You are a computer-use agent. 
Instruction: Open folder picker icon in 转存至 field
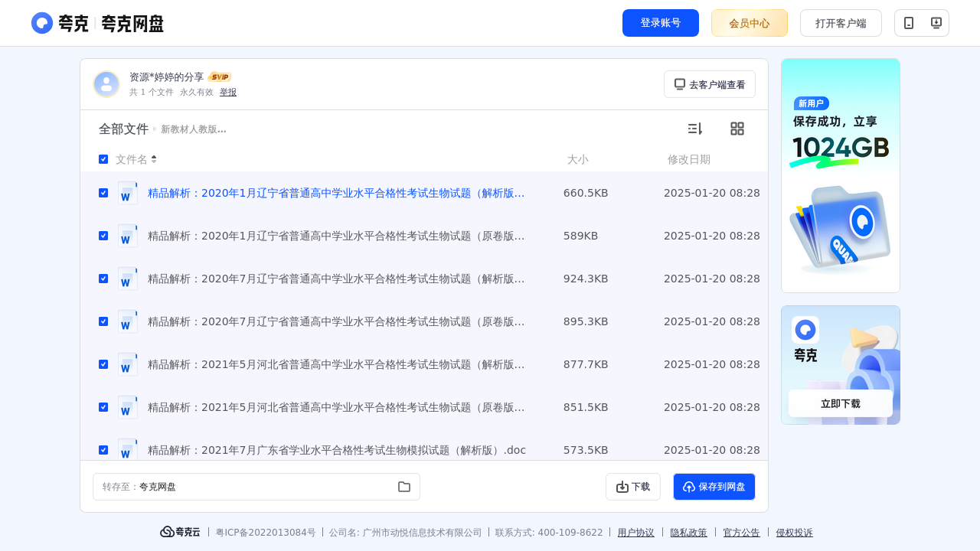click(x=404, y=487)
